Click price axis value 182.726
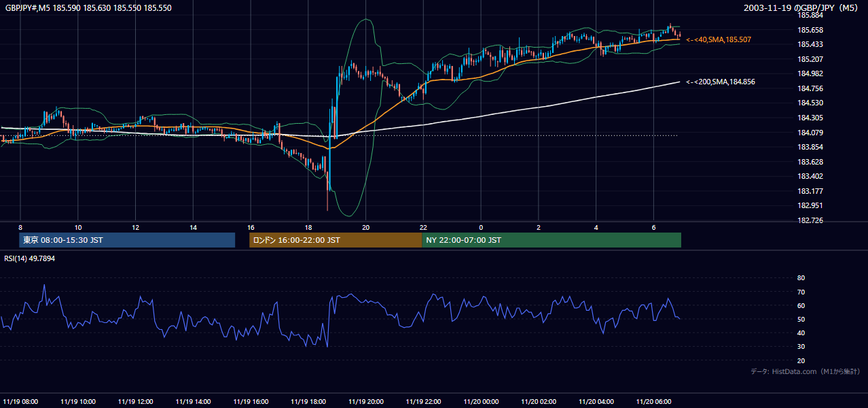This screenshot has width=868, height=408. pyautogui.click(x=810, y=220)
